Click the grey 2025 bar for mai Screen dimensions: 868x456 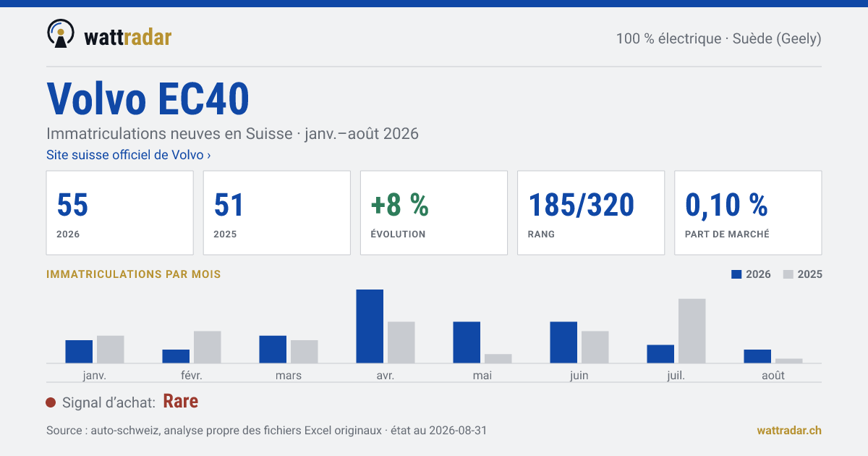tap(498, 358)
